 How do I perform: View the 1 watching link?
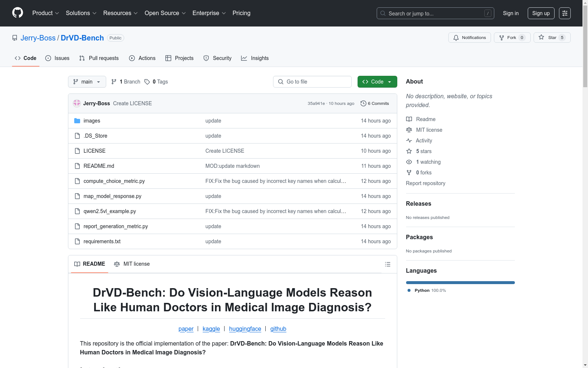point(423,162)
